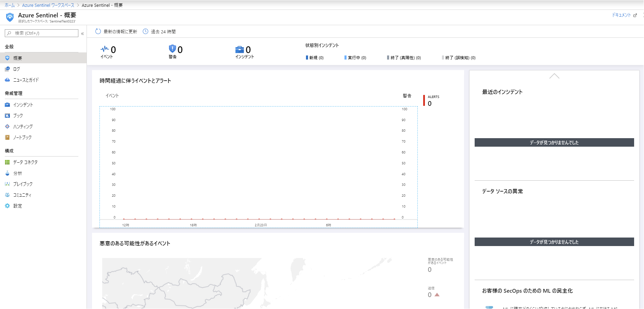Click the 実行中 (0) light blue swatch
This screenshot has height=309, width=644.
[346, 58]
